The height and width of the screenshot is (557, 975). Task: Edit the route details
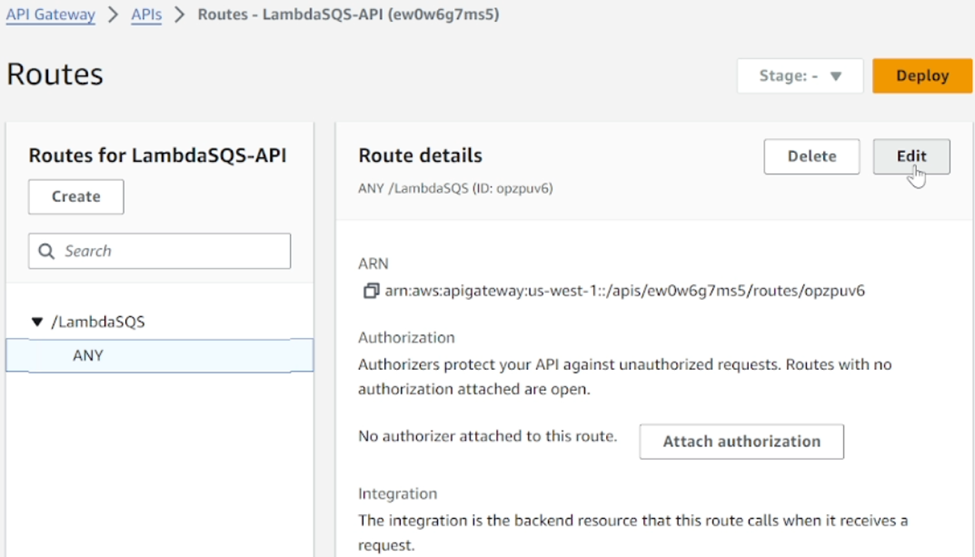pos(911,156)
